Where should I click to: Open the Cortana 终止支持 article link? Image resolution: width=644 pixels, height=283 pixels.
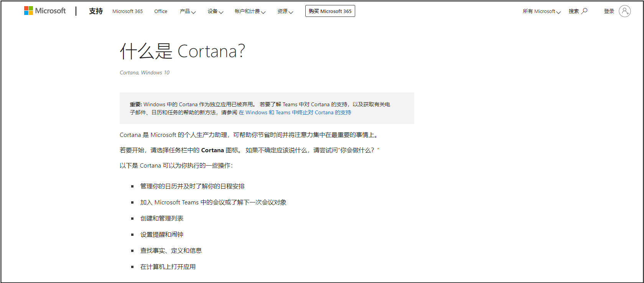click(295, 112)
